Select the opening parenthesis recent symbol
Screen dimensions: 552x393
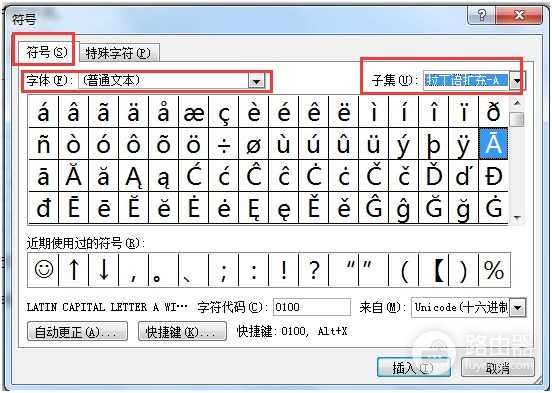403,270
